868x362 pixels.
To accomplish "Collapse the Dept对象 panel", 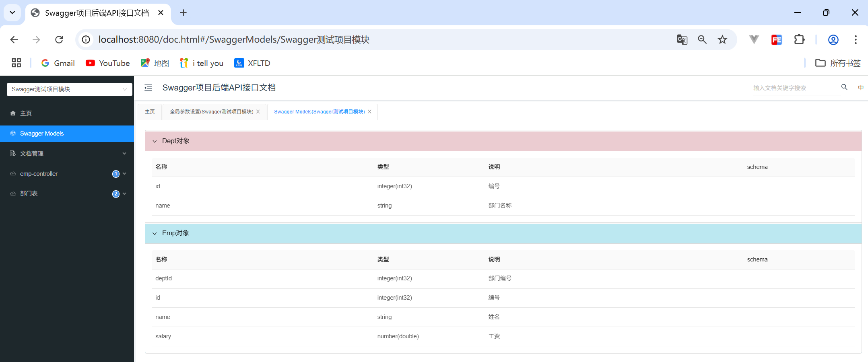I will [503, 141].
